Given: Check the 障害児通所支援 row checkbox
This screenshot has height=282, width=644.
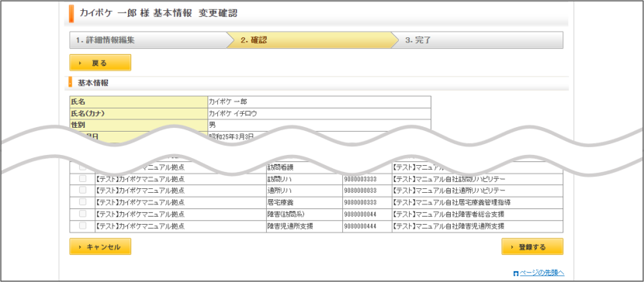Looking at the screenshot, I should click(82, 225).
